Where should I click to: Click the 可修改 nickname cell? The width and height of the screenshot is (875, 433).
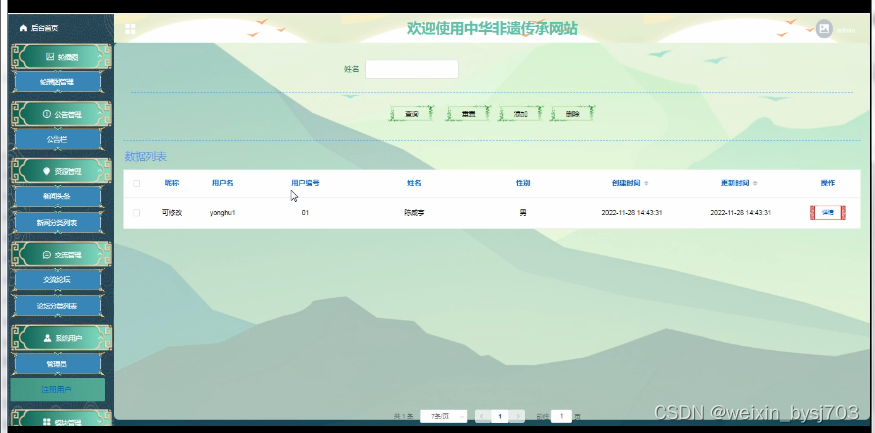tap(172, 213)
